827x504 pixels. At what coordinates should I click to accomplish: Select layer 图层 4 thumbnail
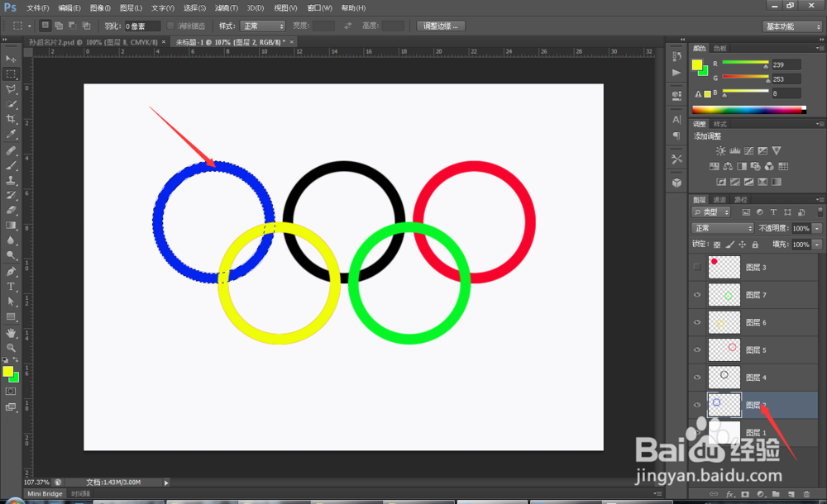tap(724, 377)
